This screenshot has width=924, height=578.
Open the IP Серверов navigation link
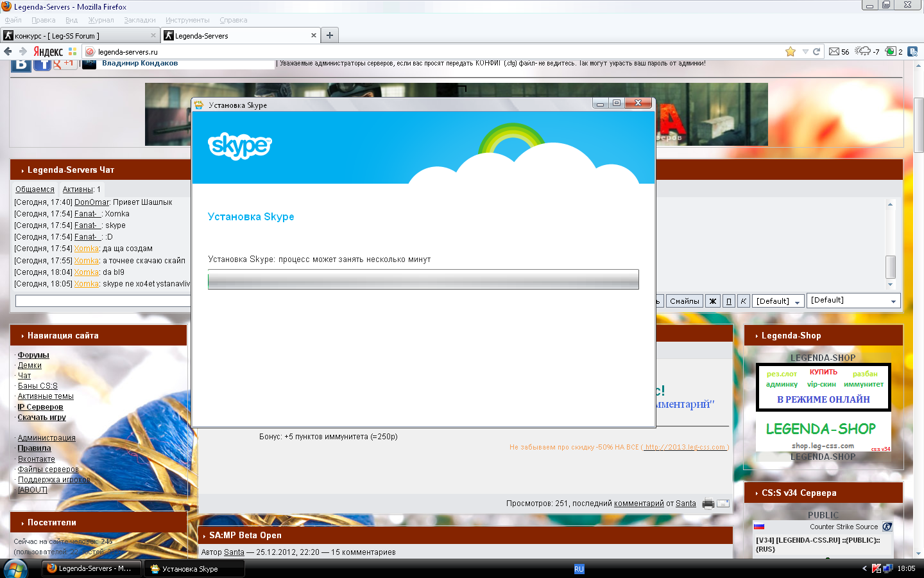click(40, 407)
